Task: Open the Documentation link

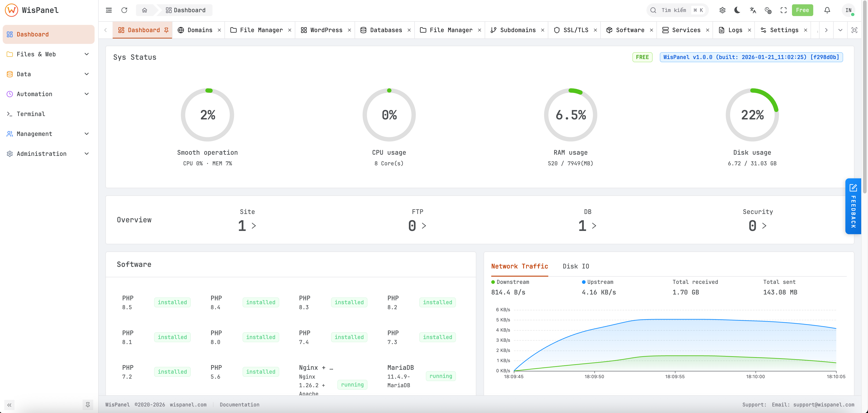Action: click(x=239, y=405)
